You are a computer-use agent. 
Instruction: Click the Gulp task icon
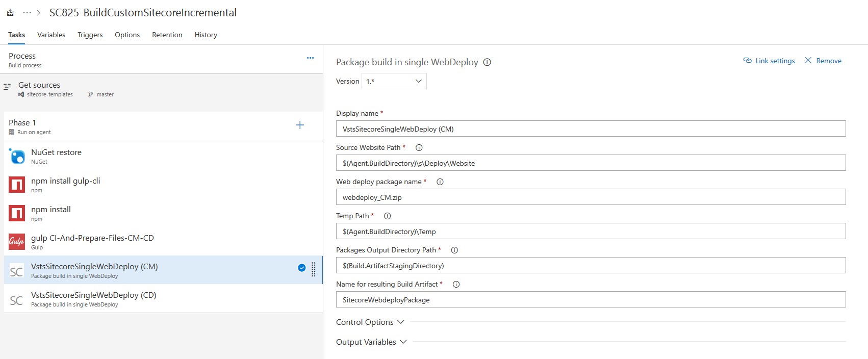(x=17, y=242)
